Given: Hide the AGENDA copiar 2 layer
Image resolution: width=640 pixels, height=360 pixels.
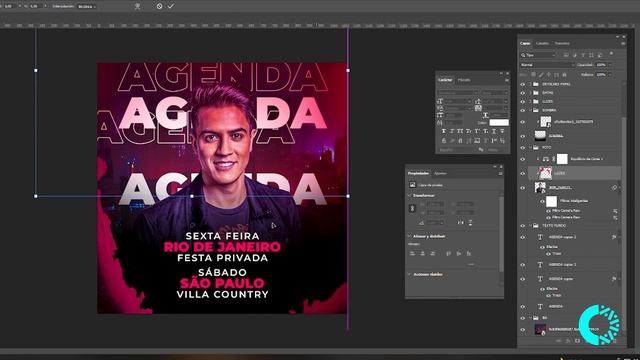Looking at the screenshot, I should coord(522,264).
